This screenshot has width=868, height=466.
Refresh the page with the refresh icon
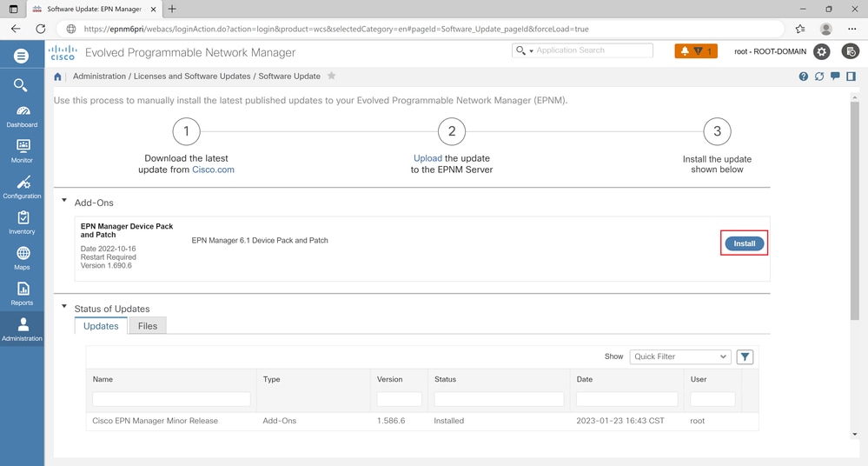click(819, 77)
